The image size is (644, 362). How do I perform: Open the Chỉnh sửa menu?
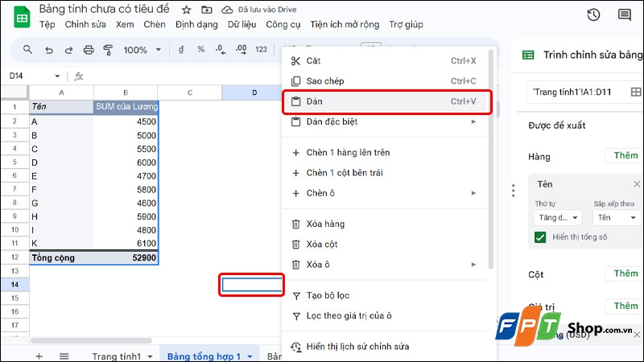pyautogui.click(x=85, y=25)
